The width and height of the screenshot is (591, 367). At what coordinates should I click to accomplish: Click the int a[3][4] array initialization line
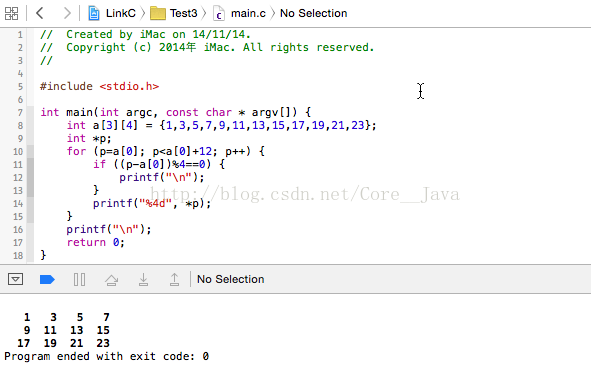222,125
